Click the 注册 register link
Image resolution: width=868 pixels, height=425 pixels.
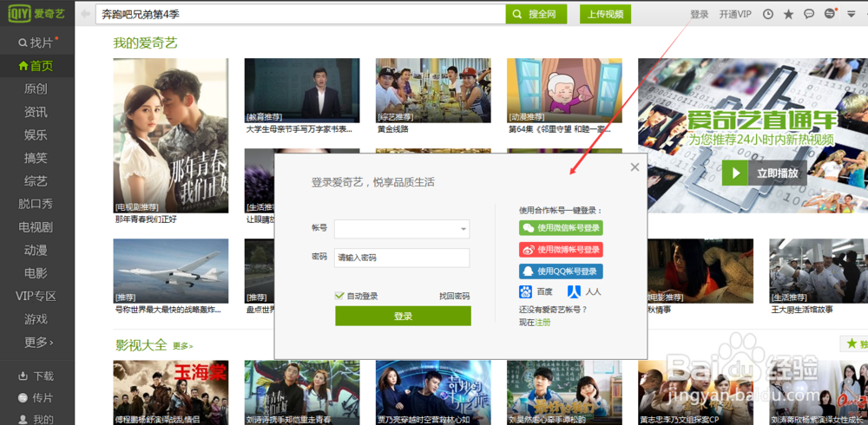pyautogui.click(x=542, y=322)
